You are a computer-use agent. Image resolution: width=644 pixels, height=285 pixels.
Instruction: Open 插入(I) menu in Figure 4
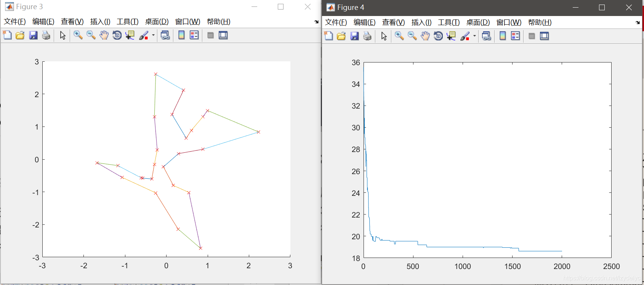421,22
